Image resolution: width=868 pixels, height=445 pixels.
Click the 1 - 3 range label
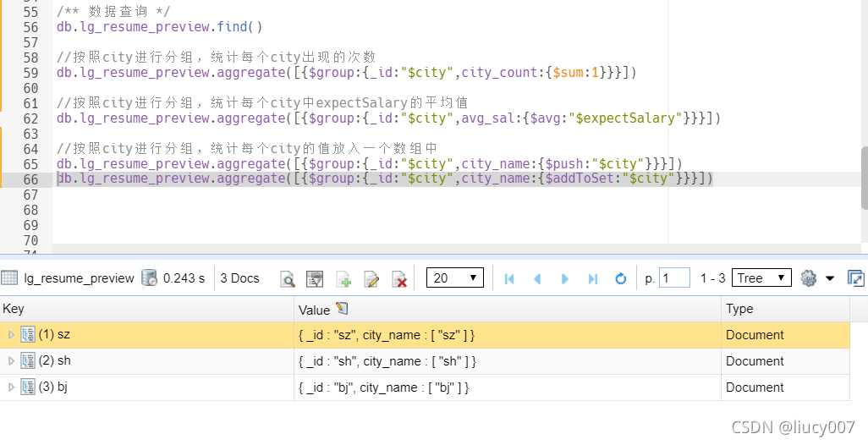coord(712,277)
